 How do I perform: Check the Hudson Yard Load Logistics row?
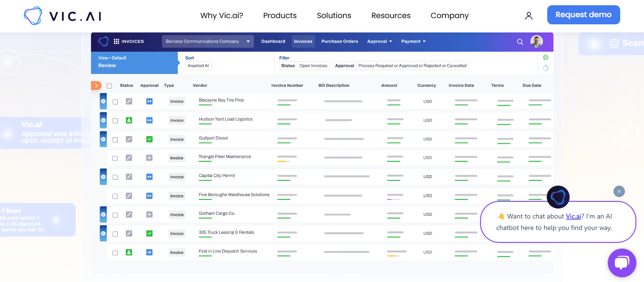pyautogui.click(x=115, y=121)
